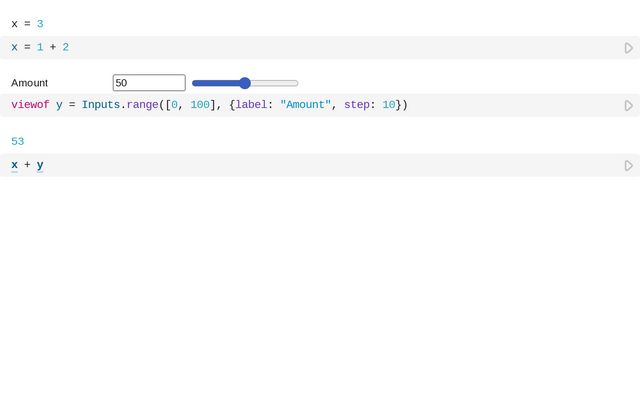Click the unfilled right part of Amount slider track
The width and height of the screenshot is (640, 400).
pyautogui.click(x=274, y=83)
